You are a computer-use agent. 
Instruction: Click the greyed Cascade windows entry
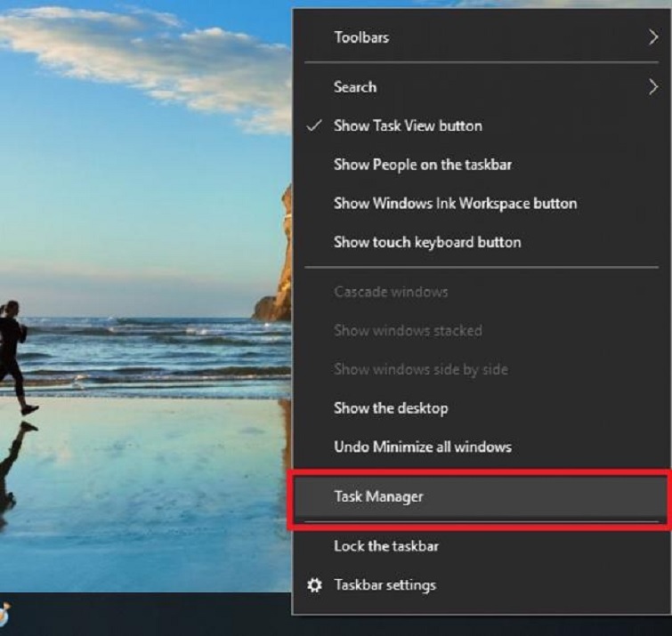[390, 292]
